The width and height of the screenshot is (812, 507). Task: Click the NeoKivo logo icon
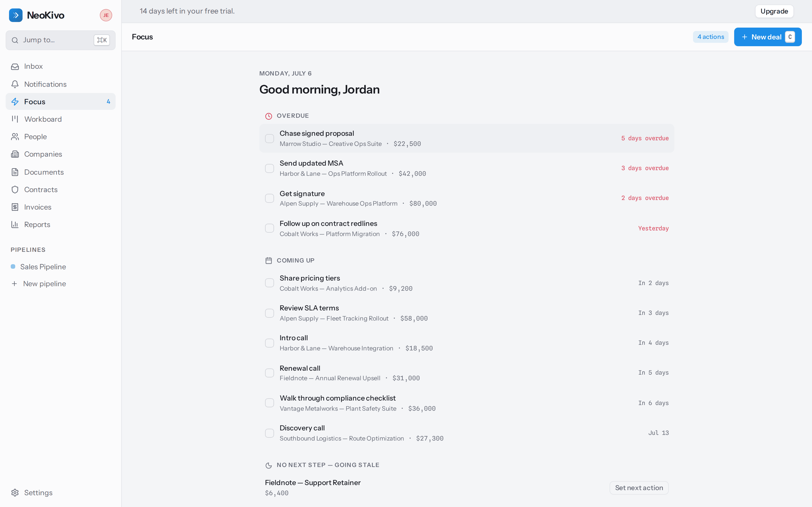pos(16,15)
